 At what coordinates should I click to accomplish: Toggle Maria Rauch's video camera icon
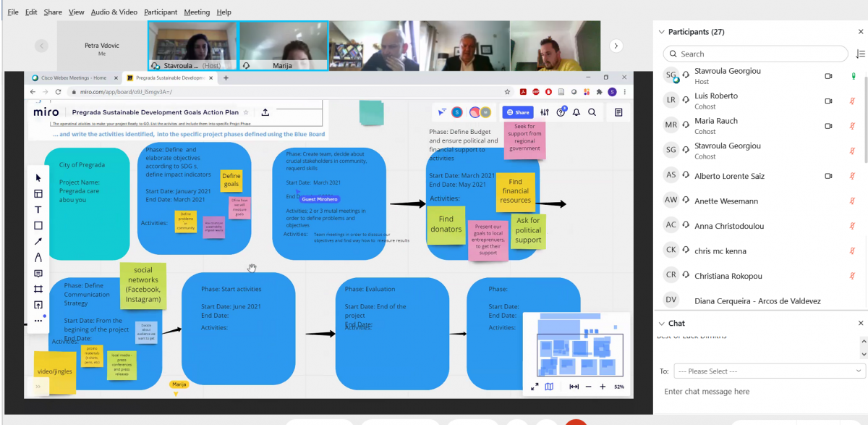click(x=828, y=126)
